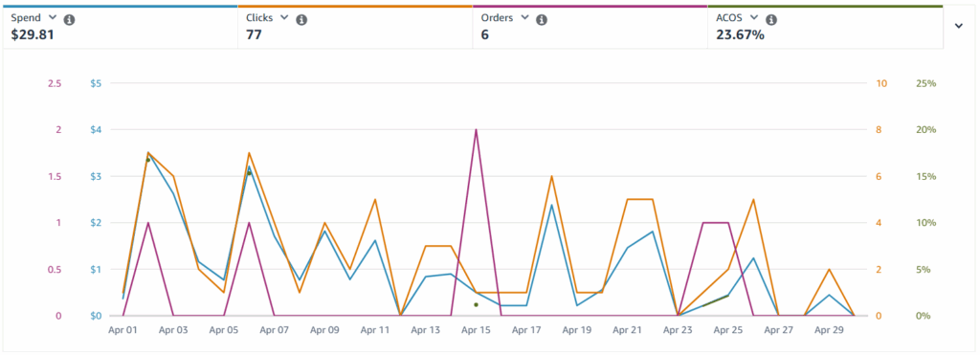Click the 10 clicks axis label
Screen dimensions: 980x355
(x=881, y=84)
